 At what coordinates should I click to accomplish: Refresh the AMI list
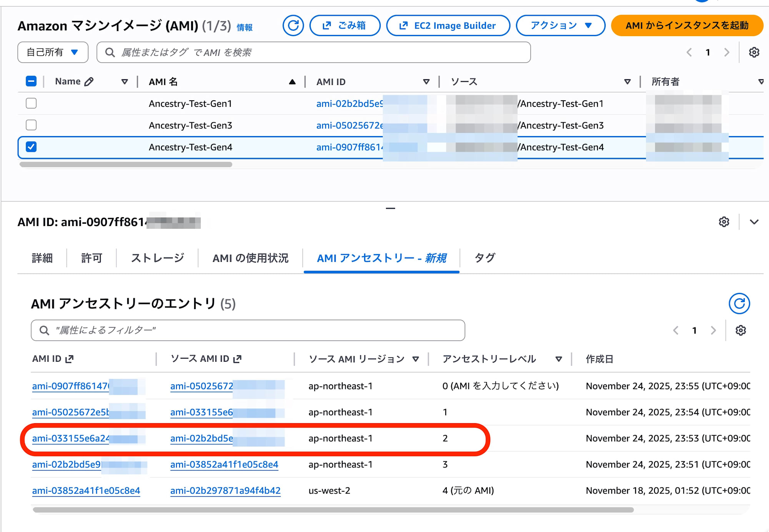point(293,25)
